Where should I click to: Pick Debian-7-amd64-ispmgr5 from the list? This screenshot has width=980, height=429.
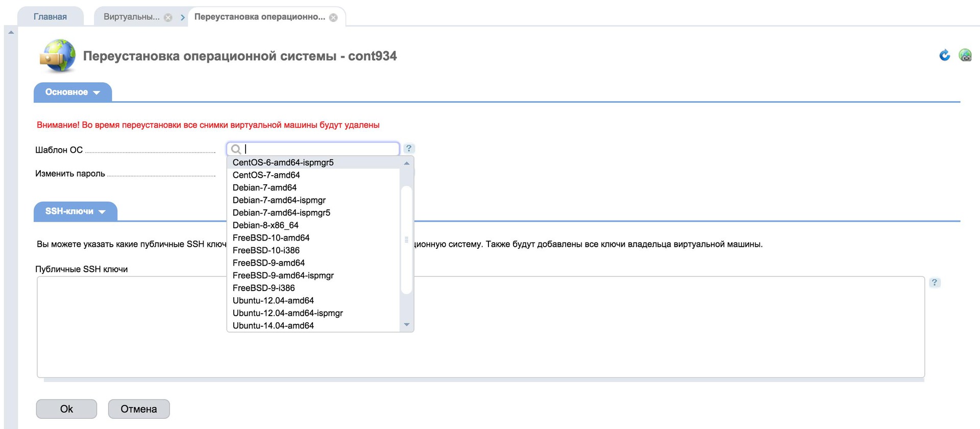313,212
